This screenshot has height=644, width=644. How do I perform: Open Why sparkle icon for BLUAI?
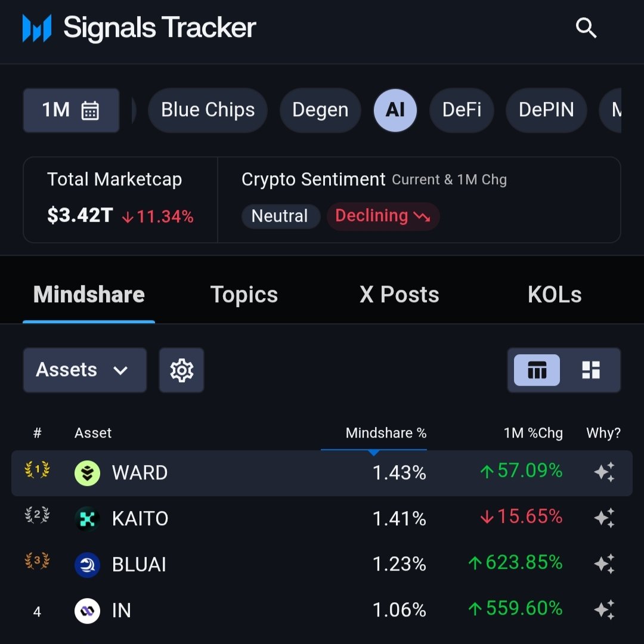pos(605,564)
